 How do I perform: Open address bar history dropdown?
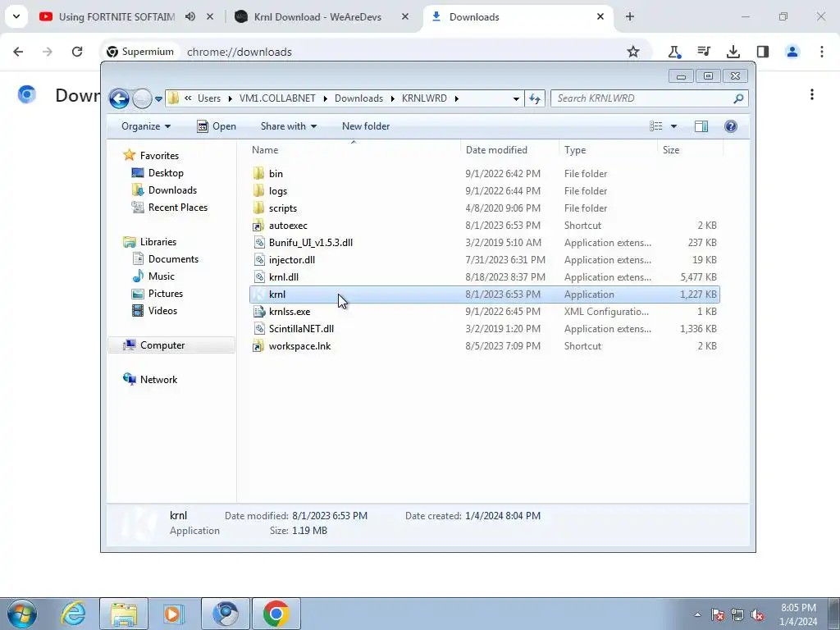point(516,98)
